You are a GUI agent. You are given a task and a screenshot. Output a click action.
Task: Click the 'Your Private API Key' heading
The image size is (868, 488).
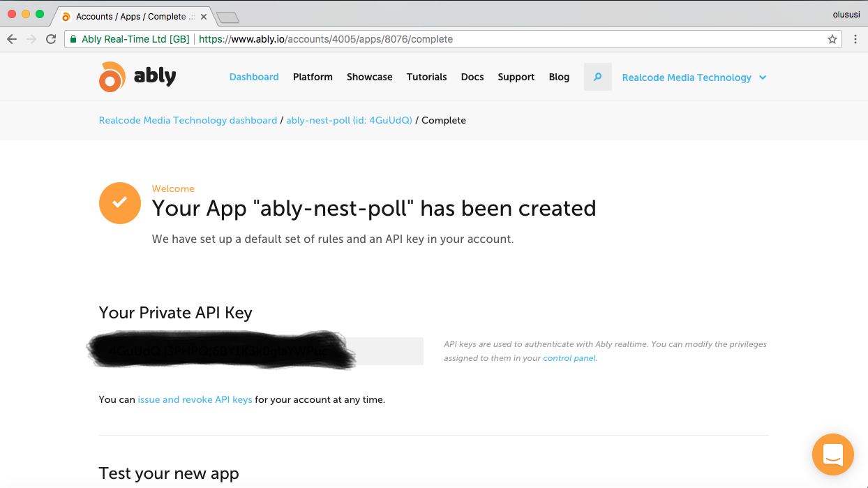176,313
